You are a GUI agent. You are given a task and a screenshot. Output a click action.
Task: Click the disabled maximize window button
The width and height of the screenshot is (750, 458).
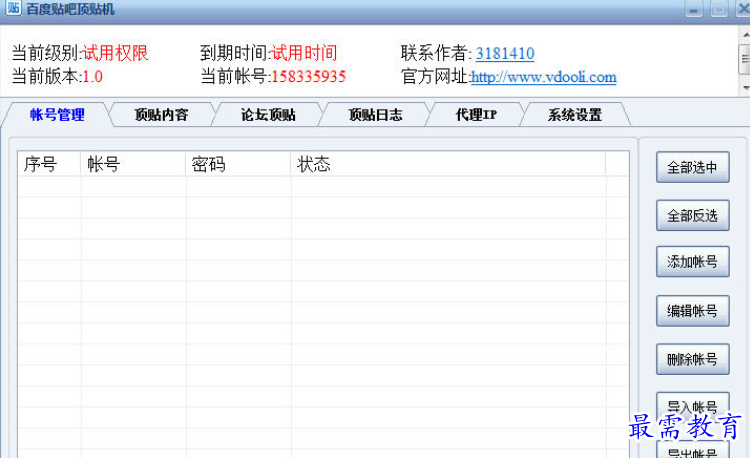tap(719, 9)
